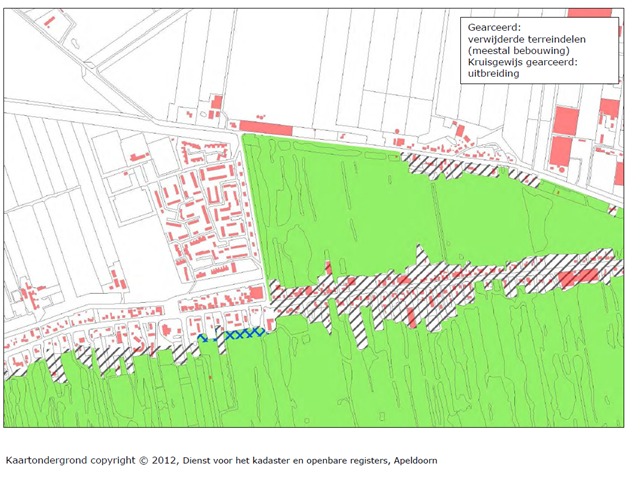Click the hatched zone along the upper-right road

[x=470, y=165]
